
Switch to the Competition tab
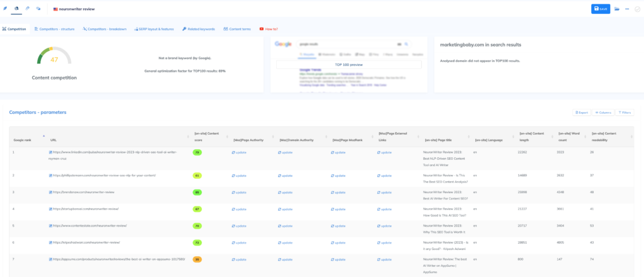coord(14,29)
